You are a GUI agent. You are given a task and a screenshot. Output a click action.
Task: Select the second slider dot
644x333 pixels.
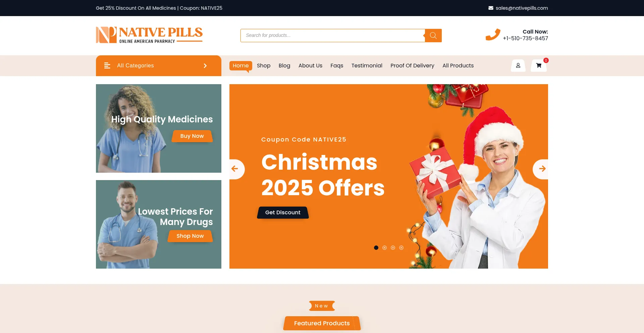[x=384, y=248]
